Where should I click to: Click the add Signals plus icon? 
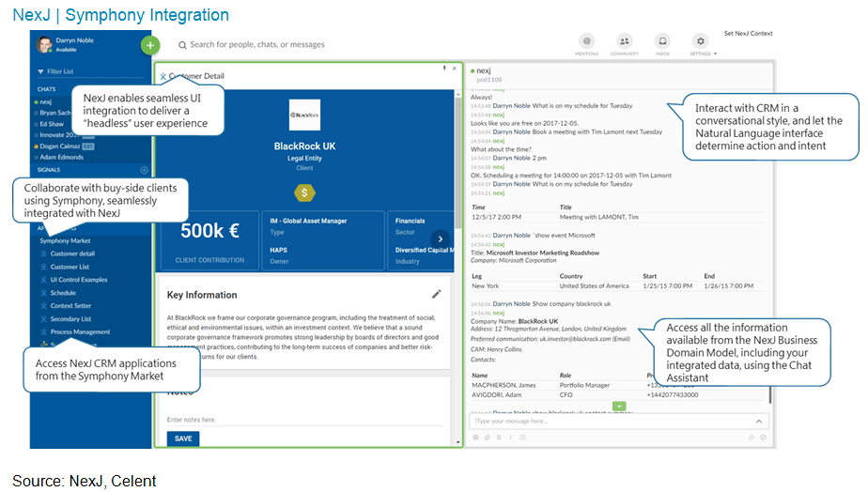[144, 170]
